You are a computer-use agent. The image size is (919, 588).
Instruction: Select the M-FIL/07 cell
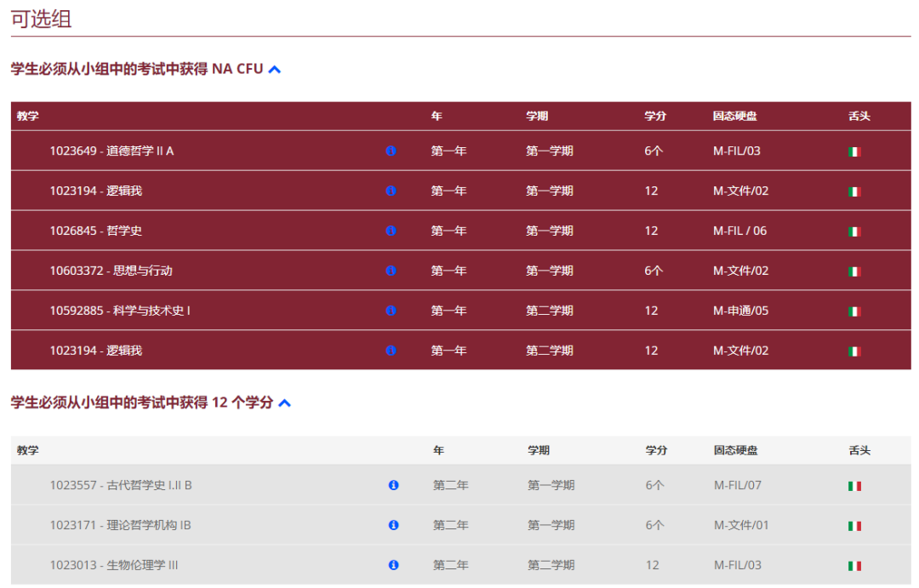pyautogui.click(x=737, y=485)
